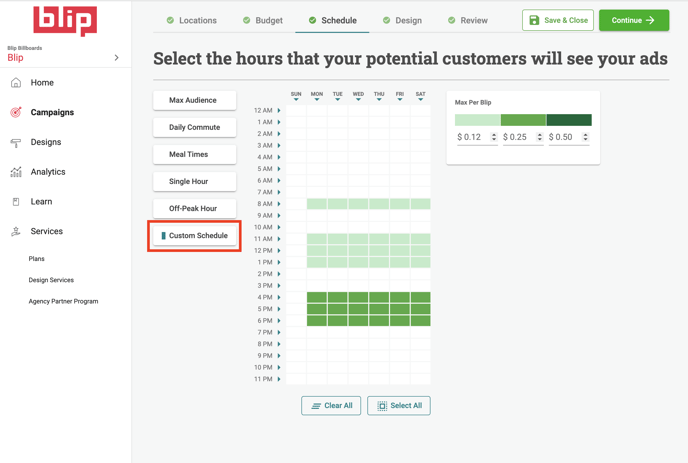Toggle the Thursday 4 PM schedule cell
This screenshot has height=463, width=688.
pyautogui.click(x=379, y=298)
